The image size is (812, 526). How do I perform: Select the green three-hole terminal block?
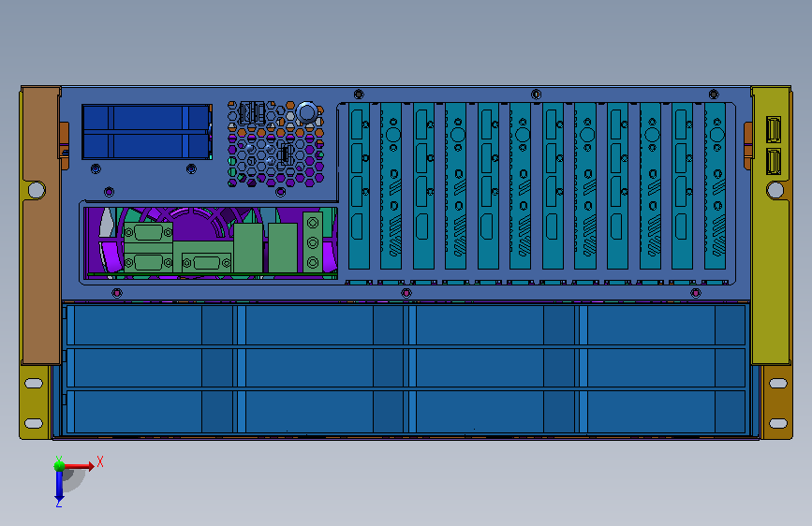[x=312, y=242]
